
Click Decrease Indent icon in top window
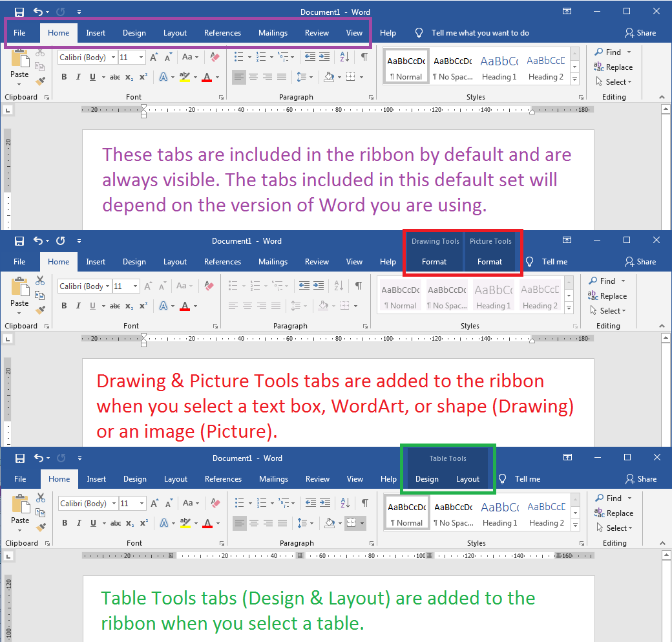click(310, 57)
